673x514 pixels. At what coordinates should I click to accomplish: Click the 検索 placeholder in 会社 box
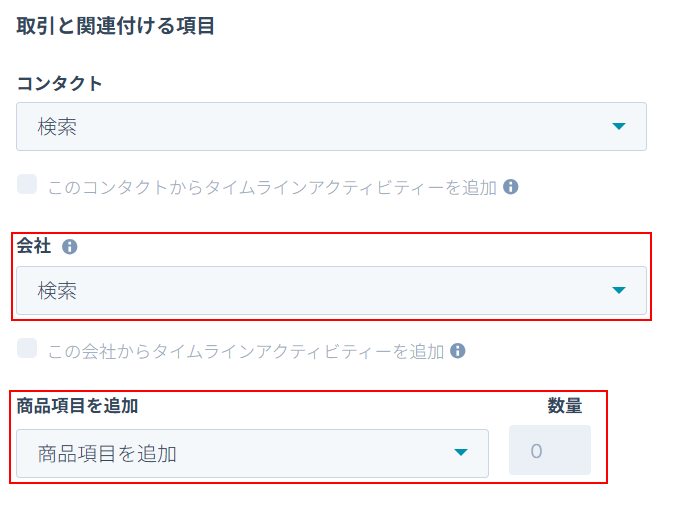[x=57, y=291]
